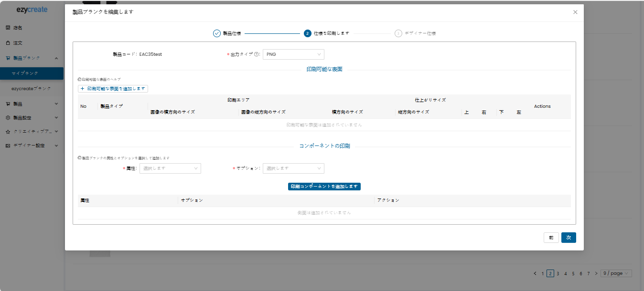
Task: Click the 前 previous button
Action: pyautogui.click(x=551, y=238)
